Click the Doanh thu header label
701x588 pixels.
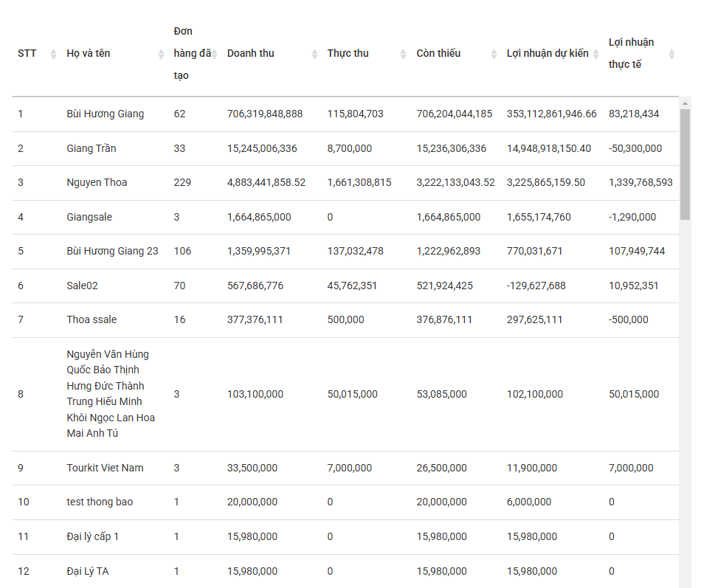(x=250, y=53)
